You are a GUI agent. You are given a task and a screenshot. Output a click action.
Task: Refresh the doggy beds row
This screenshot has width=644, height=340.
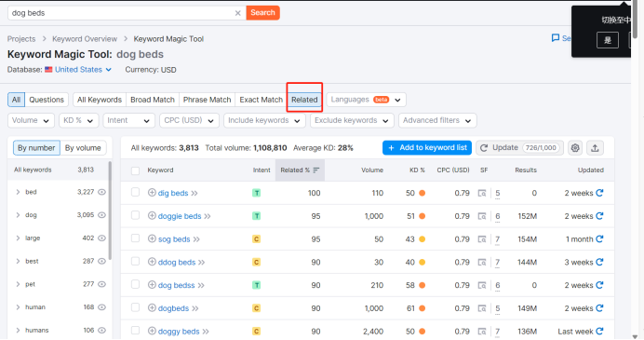click(599, 331)
